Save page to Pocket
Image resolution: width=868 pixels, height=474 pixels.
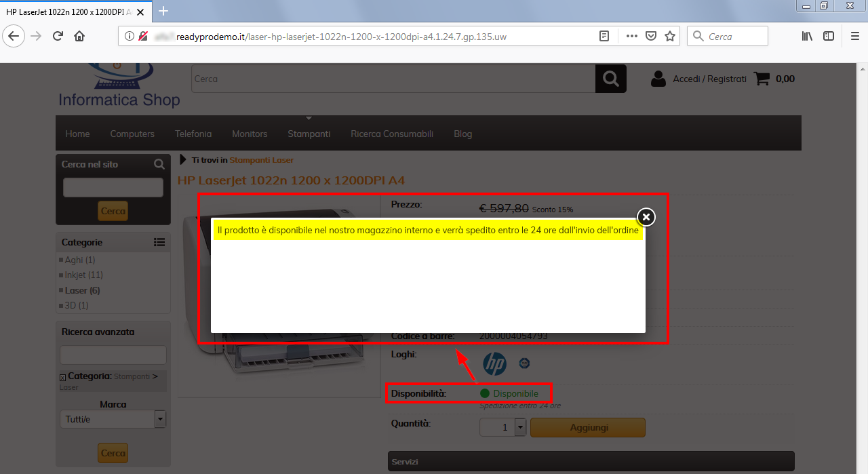(x=650, y=37)
